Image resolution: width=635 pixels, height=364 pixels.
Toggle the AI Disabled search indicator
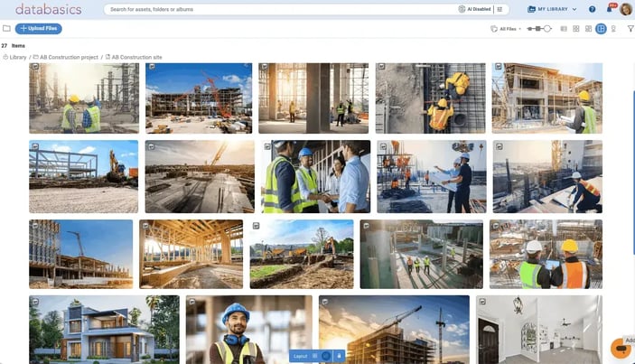(x=474, y=9)
